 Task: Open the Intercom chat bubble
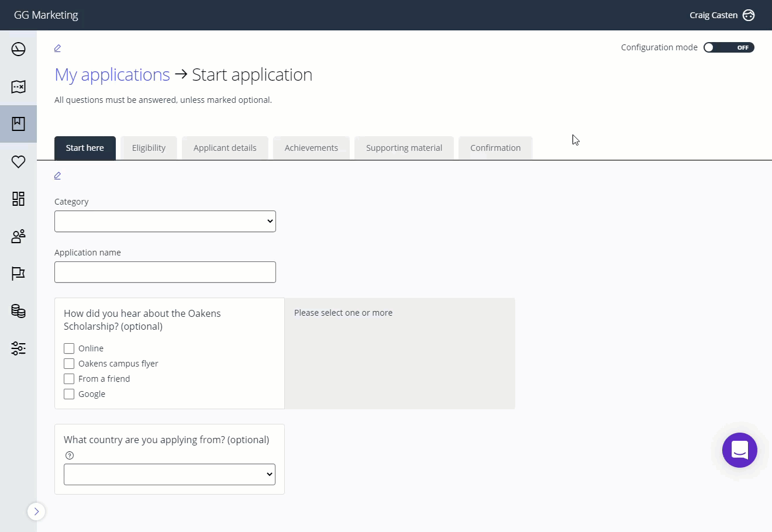click(739, 450)
